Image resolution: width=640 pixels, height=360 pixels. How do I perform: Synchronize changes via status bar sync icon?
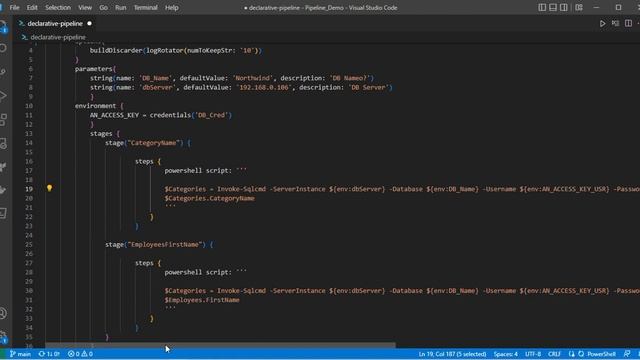click(x=49, y=354)
